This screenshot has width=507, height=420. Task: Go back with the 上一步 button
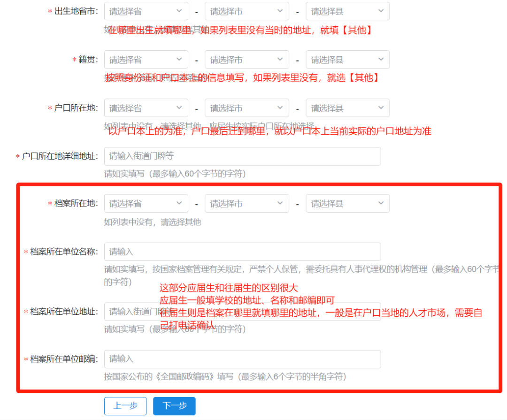click(125, 406)
